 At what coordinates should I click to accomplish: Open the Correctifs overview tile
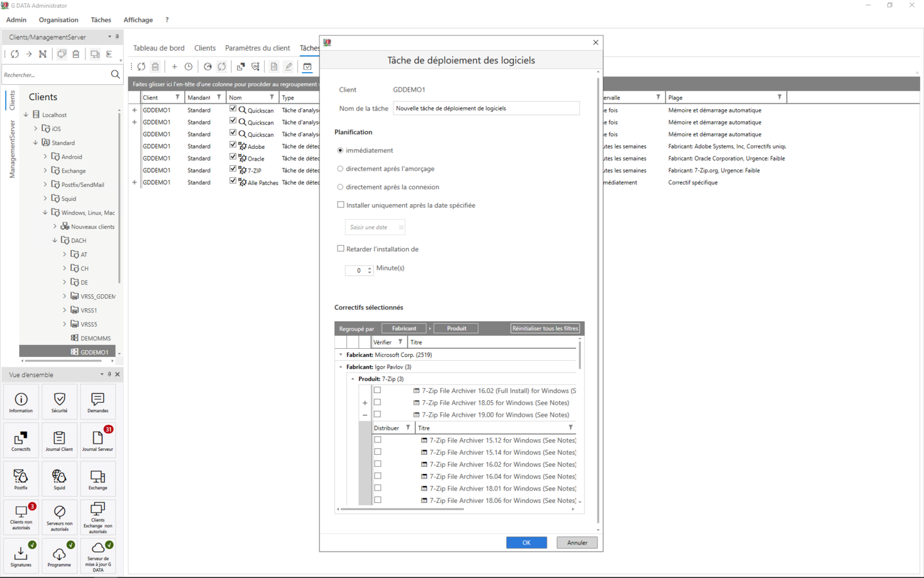pyautogui.click(x=21, y=440)
